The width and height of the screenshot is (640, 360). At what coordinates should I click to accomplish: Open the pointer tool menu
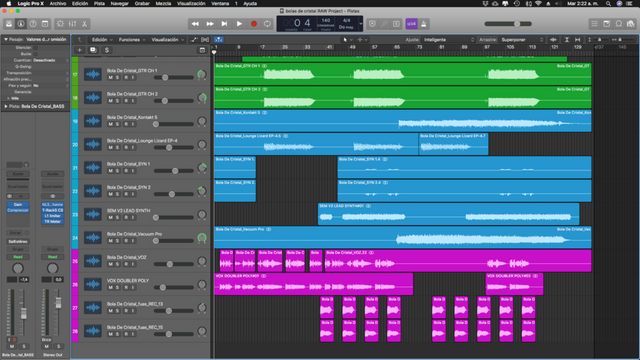[x=347, y=40]
